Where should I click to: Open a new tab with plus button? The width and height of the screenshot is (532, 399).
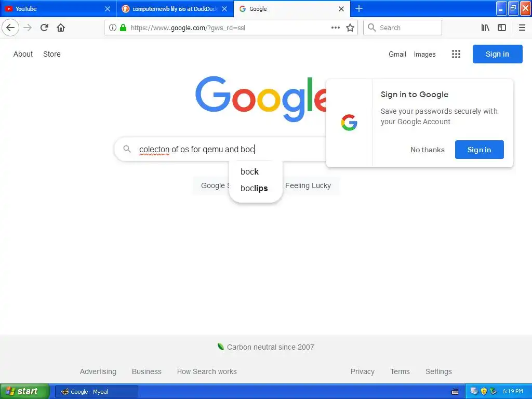coord(358,8)
